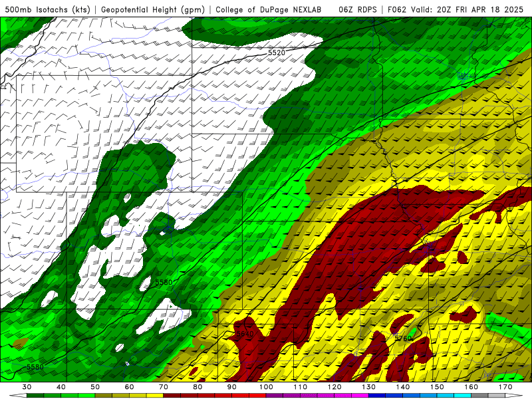Image resolution: width=532 pixels, height=399 pixels.
Task: Click the 5640 height contour label
Action: (245, 334)
